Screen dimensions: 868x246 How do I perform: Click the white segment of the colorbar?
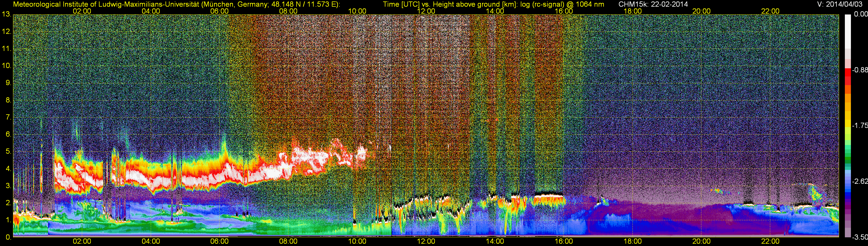[847, 31]
